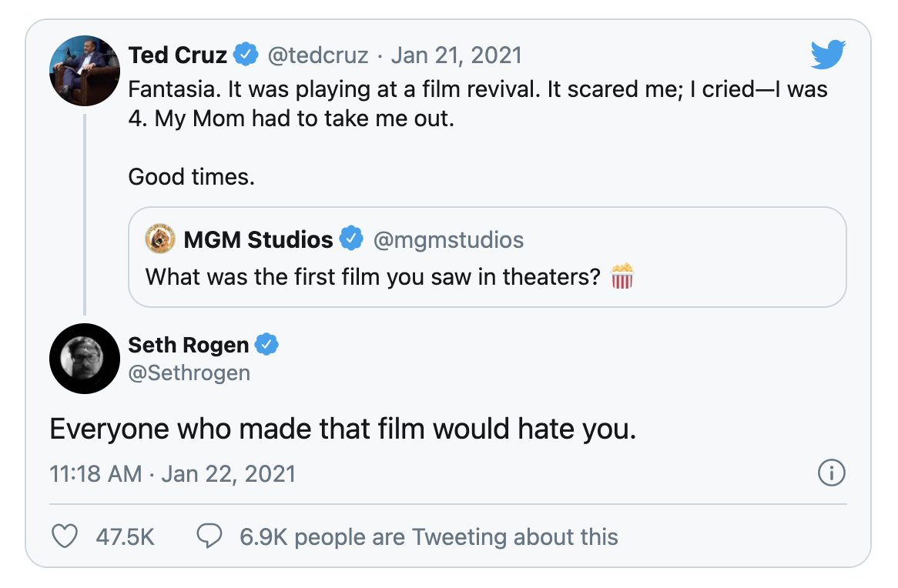
Task: Visit the @tedcruz handle
Action: click(317, 55)
